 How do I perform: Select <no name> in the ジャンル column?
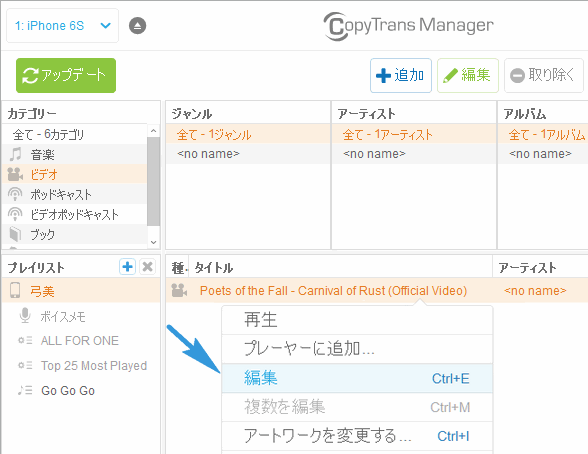(x=248, y=154)
